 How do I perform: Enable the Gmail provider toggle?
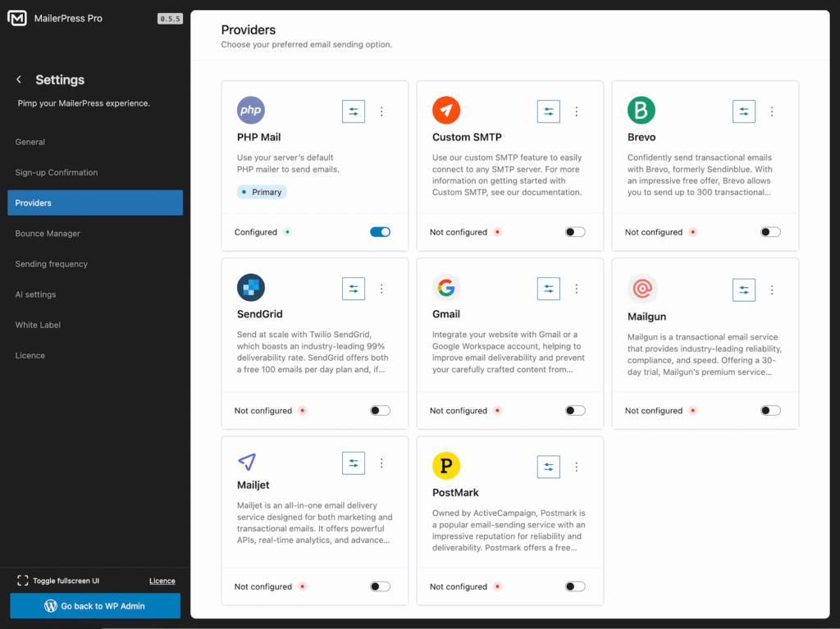(575, 410)
